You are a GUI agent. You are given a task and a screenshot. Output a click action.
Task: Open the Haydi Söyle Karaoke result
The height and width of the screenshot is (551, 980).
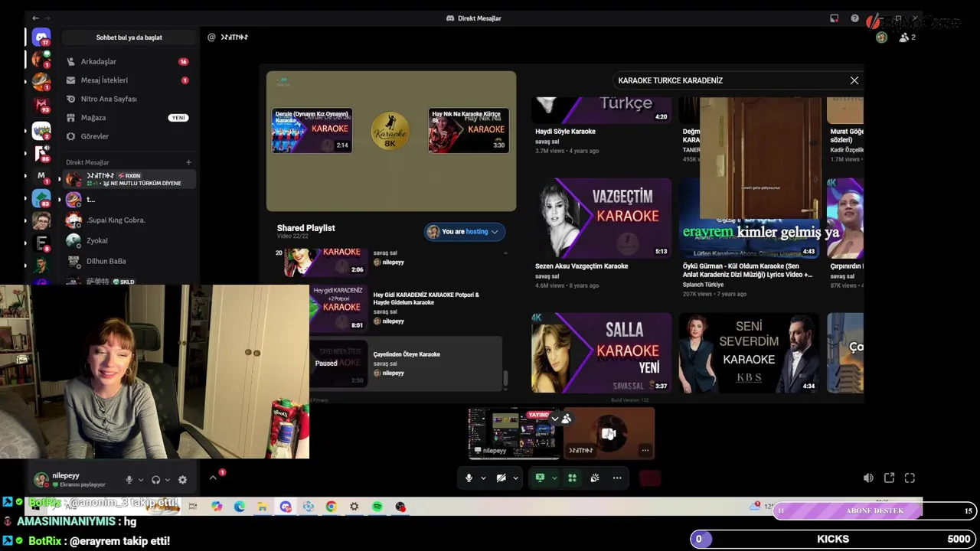(x=565, y=132)
